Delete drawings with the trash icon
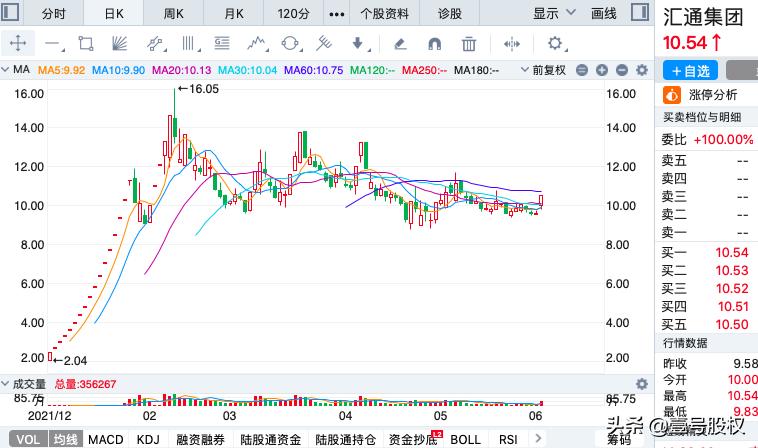The width and height of the screenshot is (758, 448). click(469, 44)
